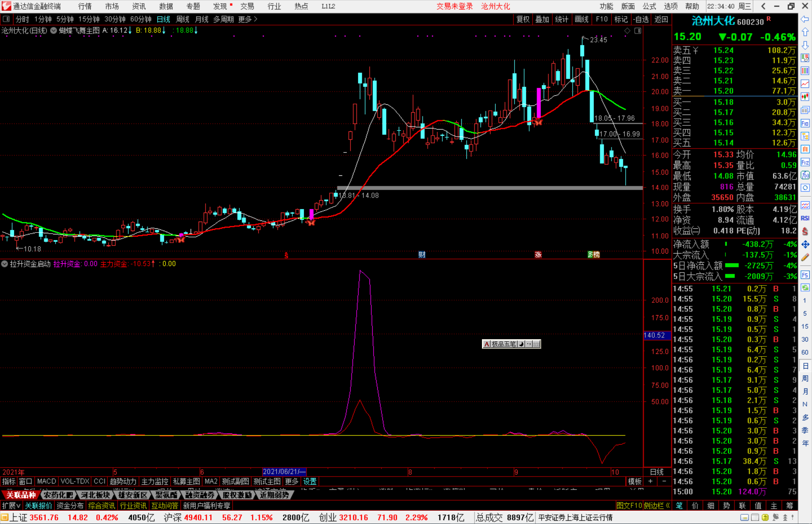Open the 交易 menu
Image resolution: width=812 pixels, height=524 pixels.
pos(247,6)
